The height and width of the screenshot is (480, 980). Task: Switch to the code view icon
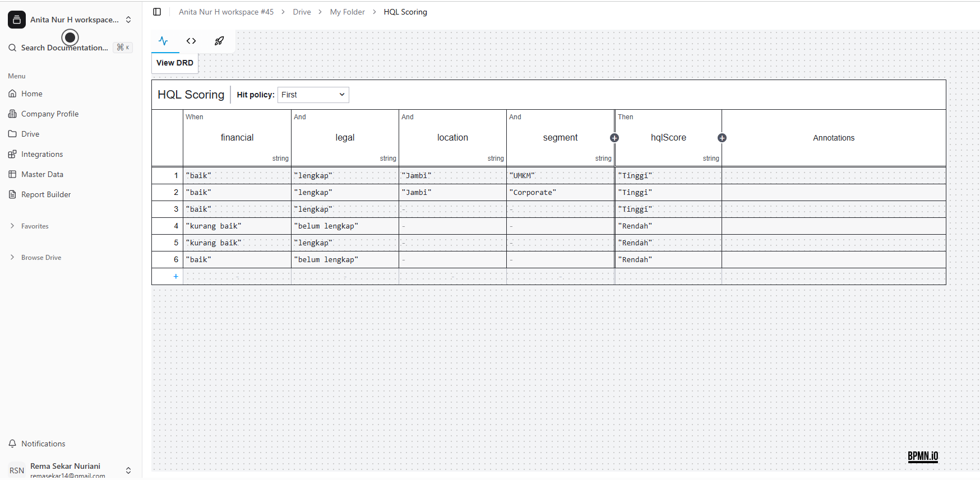pos(191,41)
